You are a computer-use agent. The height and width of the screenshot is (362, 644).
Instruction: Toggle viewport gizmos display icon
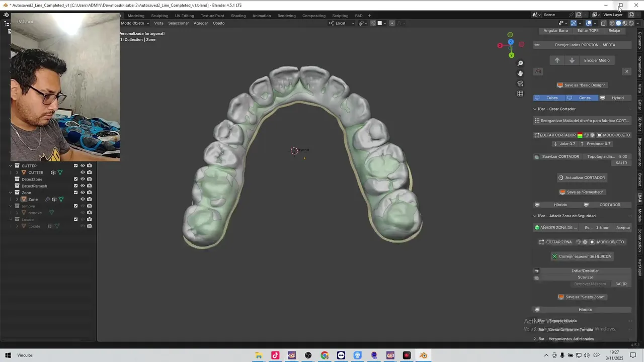point(574,23)
